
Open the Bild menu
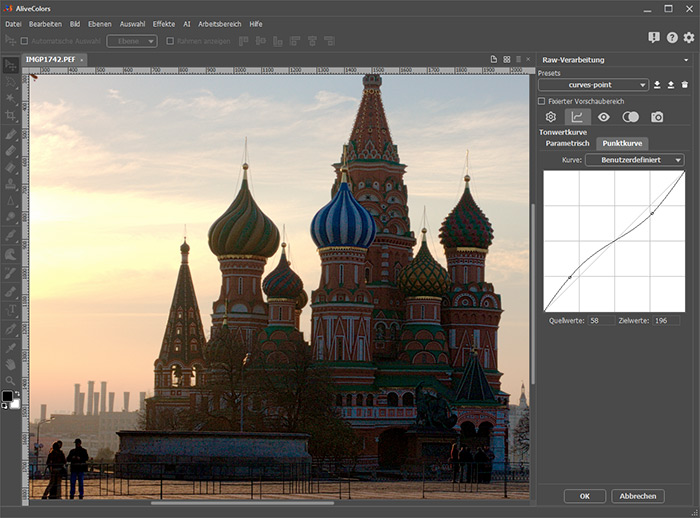tap(75, 24)
